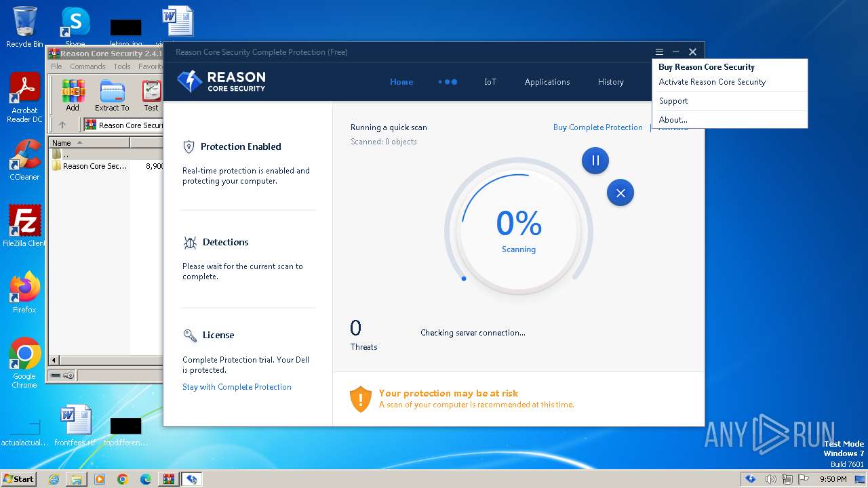This screenshot has height=488, width=868.
Task: Select frontfees.rtf desktop file
Action: pyautogui.click(x=75, y=426)
